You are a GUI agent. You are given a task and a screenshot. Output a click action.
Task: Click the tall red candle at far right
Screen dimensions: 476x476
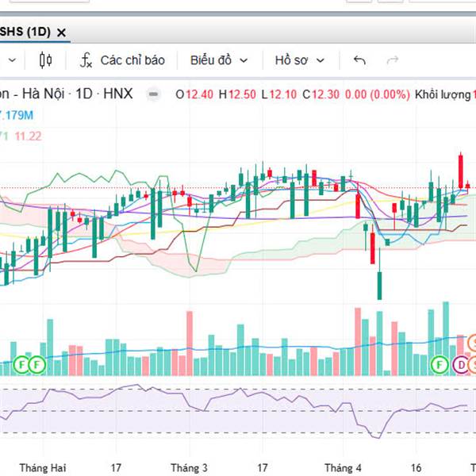coord(460,171)
